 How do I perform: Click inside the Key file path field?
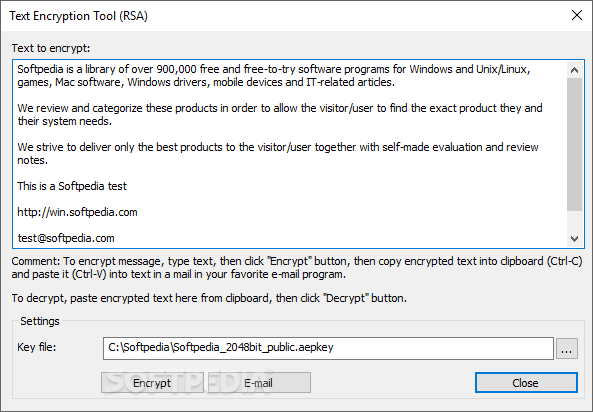(x=328, y=348)
